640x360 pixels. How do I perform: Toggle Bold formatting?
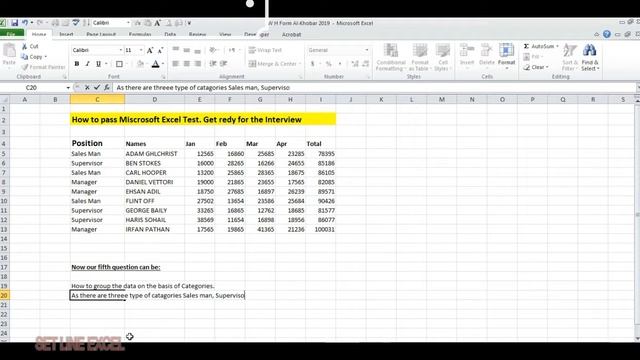pyautogui.click(x=77, y=64)
